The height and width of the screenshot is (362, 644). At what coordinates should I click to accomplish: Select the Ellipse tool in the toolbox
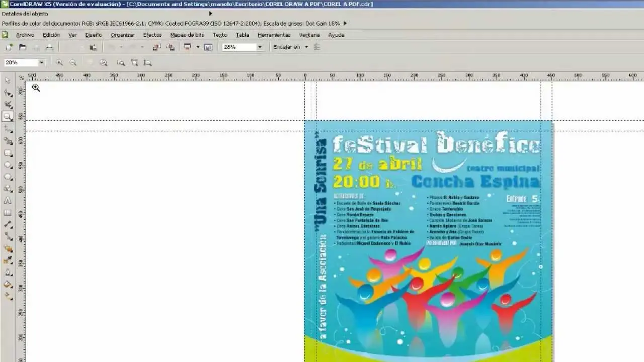click(8, 165)
